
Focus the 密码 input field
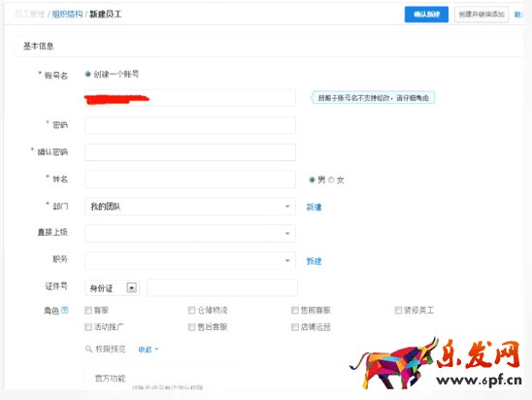190,125
